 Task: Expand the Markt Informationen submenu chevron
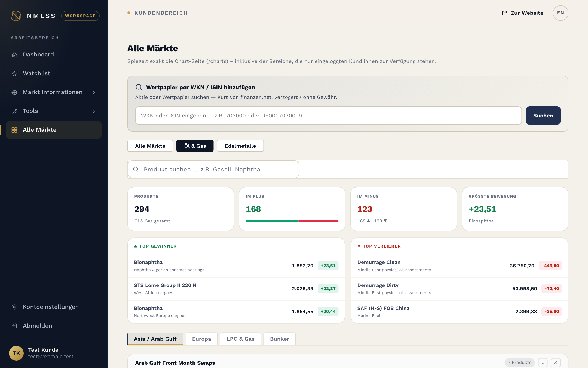pyautogui.click(x=94, y=92)
